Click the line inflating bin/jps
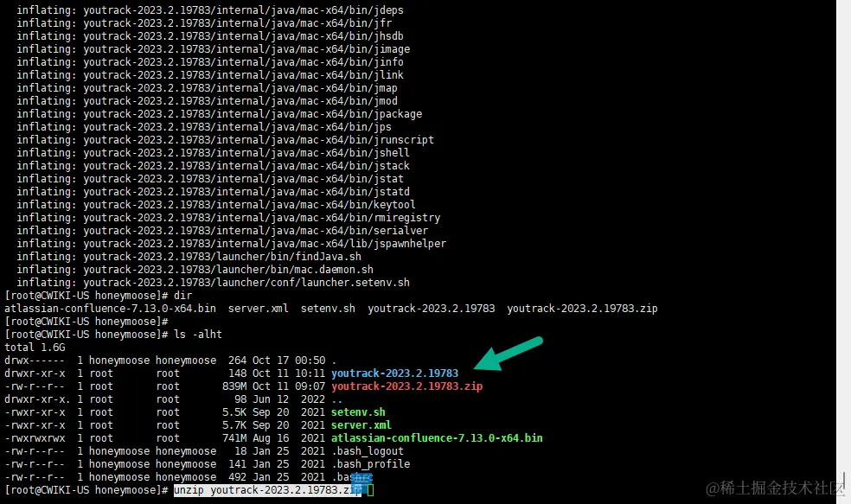 pos(204,127)
